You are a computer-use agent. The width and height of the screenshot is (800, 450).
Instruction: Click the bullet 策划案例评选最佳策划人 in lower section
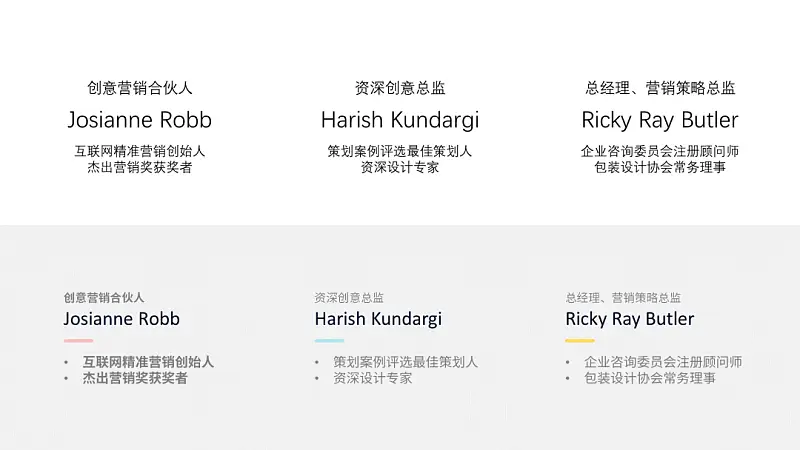(406, 362)
